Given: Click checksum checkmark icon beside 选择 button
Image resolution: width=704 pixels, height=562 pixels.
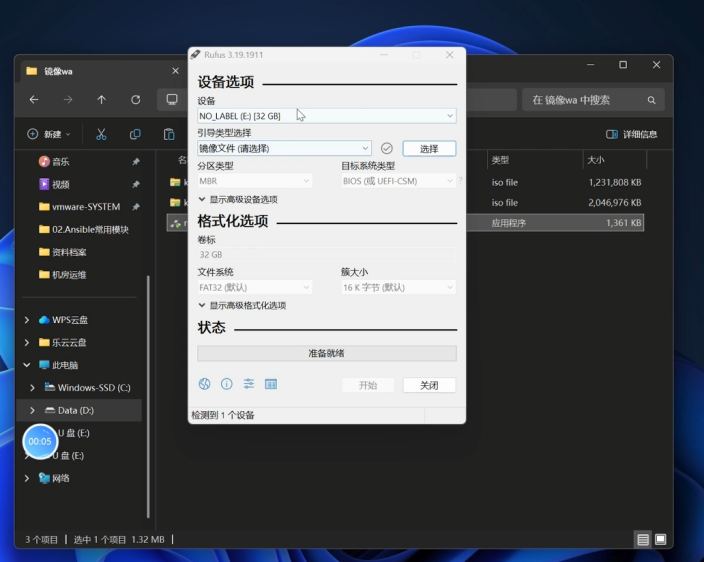Looking at the screenshot, I should point(387,149).
